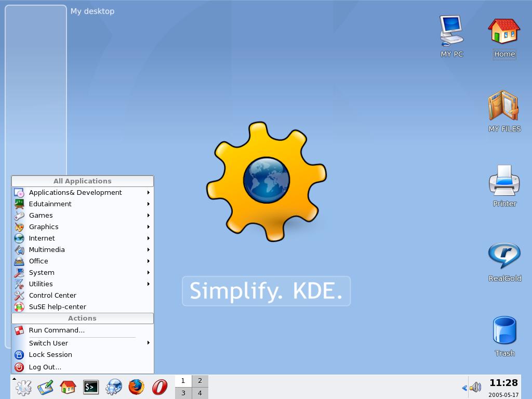Switch to virtual desktop 4
532x399 pixels.
click(x=200, y=393)
